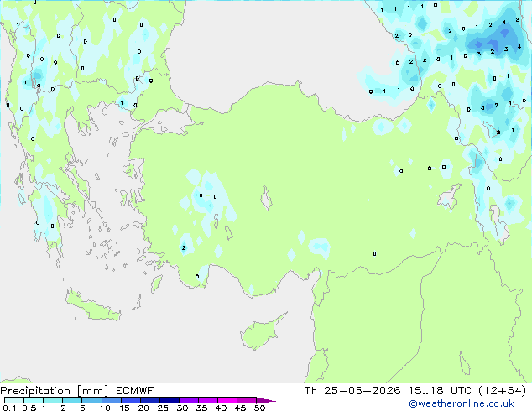The height and width of the screenshot is (411, 532).
Task: Click the large lake outline in eastern Turkey
Action: [x=450, y=196]
